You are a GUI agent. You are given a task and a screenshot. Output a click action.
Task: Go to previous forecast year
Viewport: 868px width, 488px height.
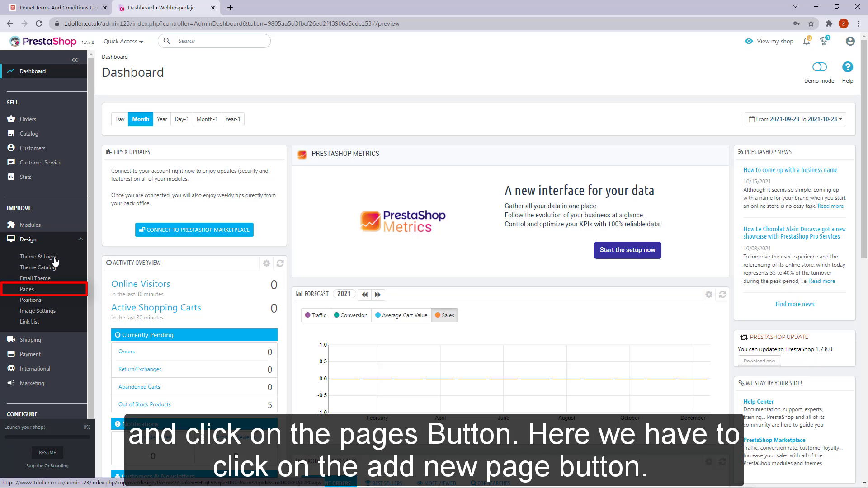pyautogui.click(x=364, y=295)
